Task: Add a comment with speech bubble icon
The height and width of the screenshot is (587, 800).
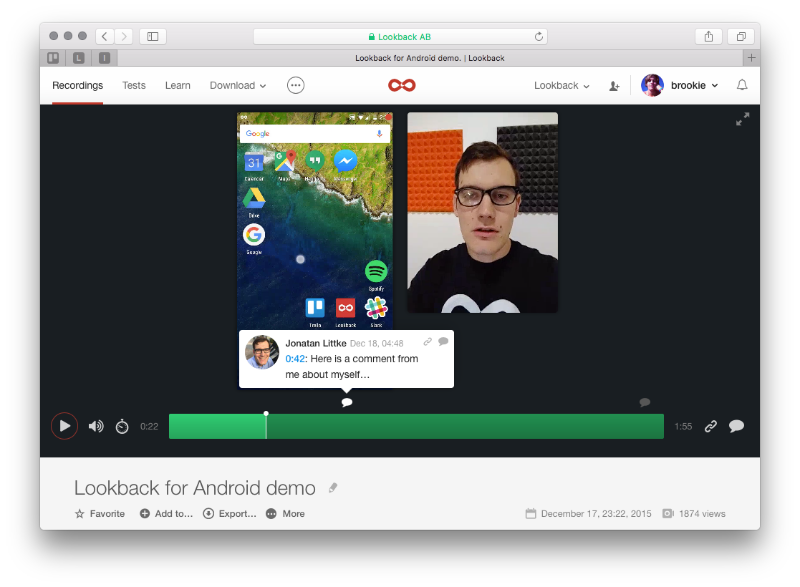Action: click(736, 426)
